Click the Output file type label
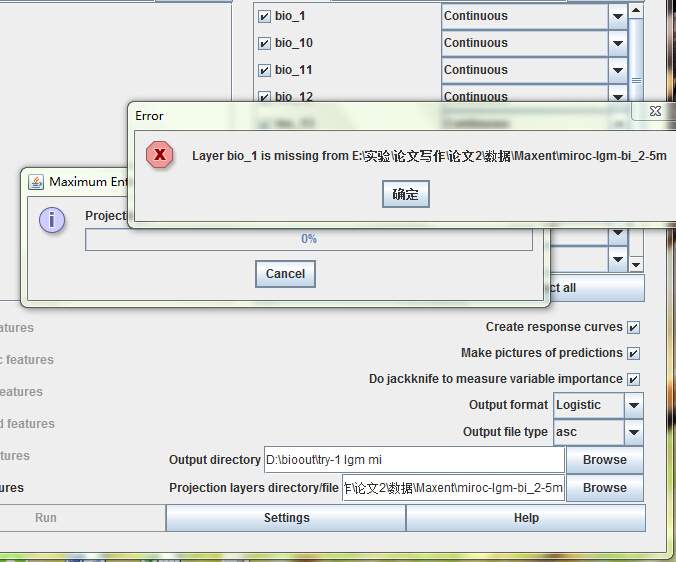The height and width of the screenshot is (562, 676). 505,432
